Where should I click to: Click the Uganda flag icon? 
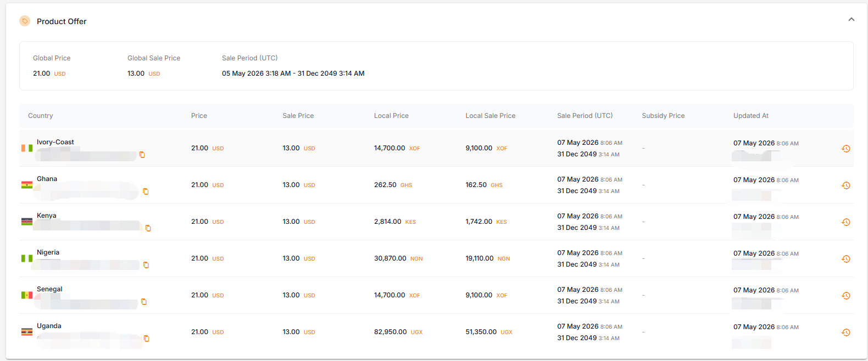(x=27, y=332)
